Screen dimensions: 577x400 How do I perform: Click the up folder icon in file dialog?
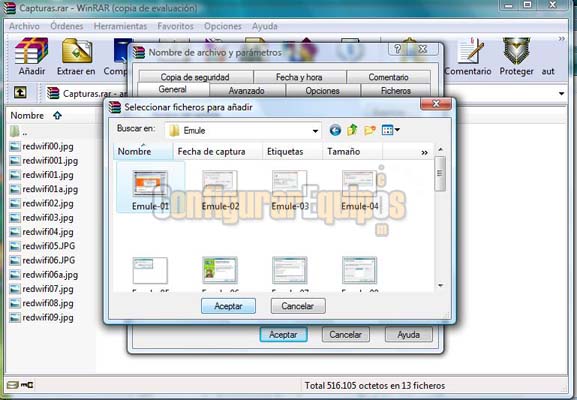click(x=352, y=130)
